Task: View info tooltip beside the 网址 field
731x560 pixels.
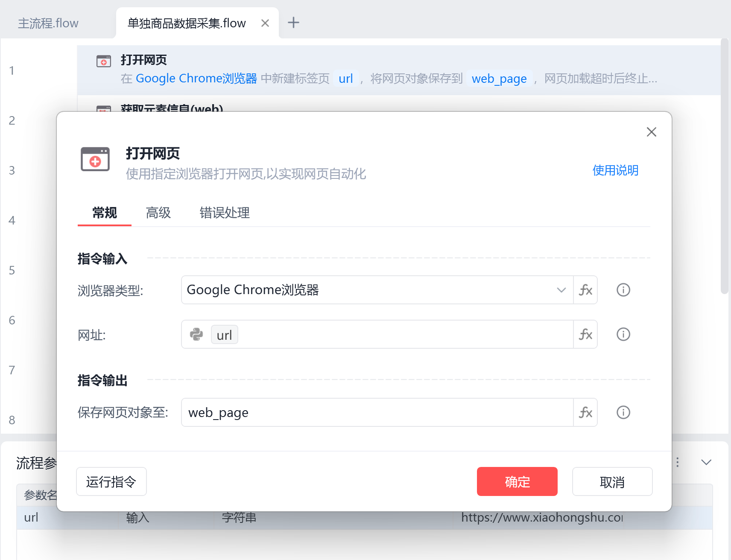Action: (x=623, y=335)
